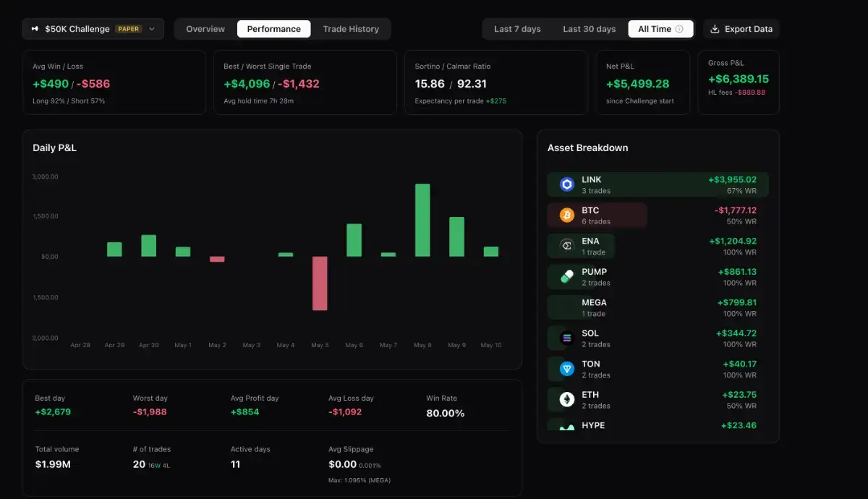
Task: Switch to the Overview tab
Action: (x=205, y=29)
